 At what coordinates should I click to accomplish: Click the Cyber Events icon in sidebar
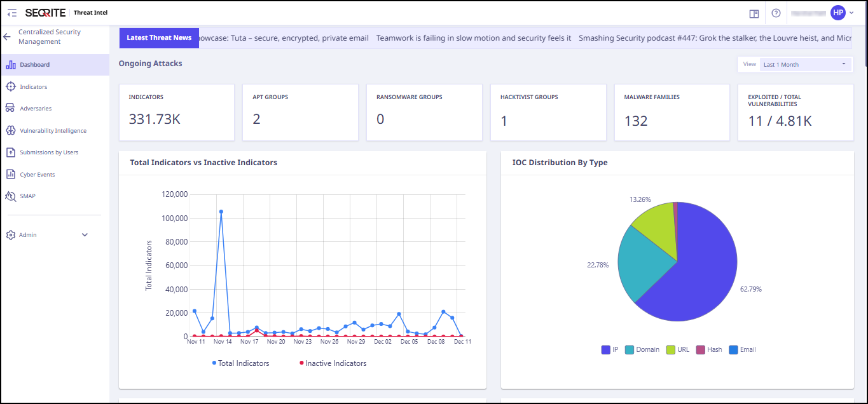pyautogui.click(x=10, y=174)
